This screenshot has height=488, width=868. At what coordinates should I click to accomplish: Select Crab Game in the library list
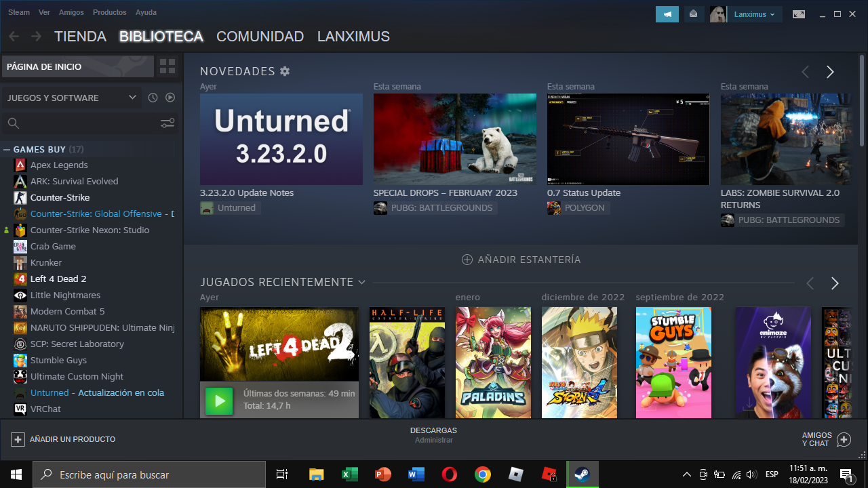point(53,246)
